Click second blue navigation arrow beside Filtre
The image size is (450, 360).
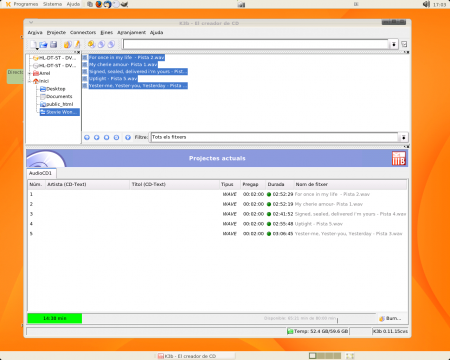(97, 137)
